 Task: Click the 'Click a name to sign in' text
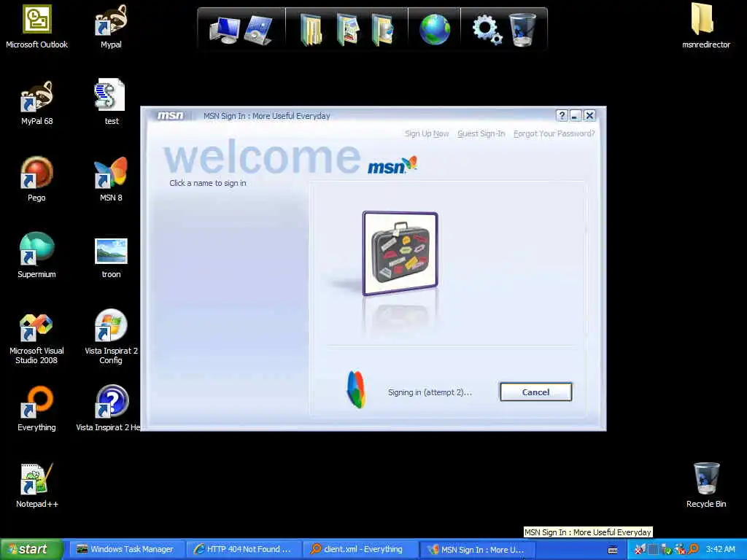[x=208, y=183]
